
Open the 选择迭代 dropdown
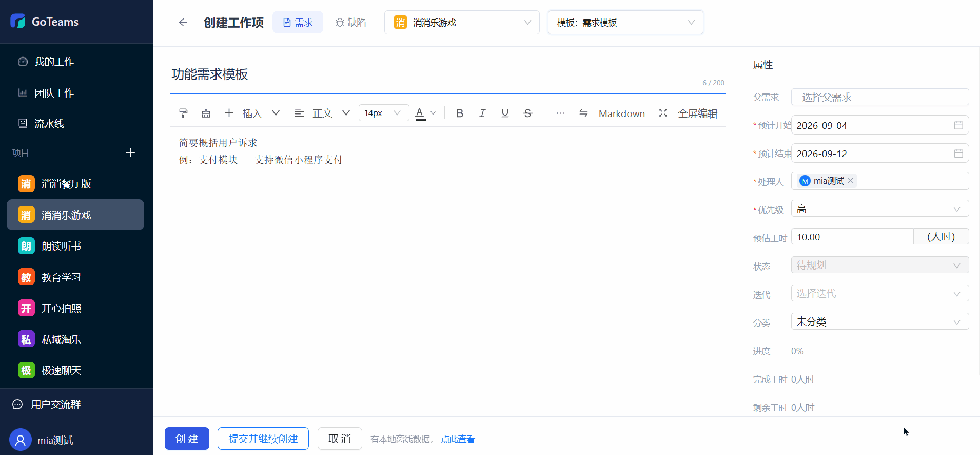pos(880,293)
